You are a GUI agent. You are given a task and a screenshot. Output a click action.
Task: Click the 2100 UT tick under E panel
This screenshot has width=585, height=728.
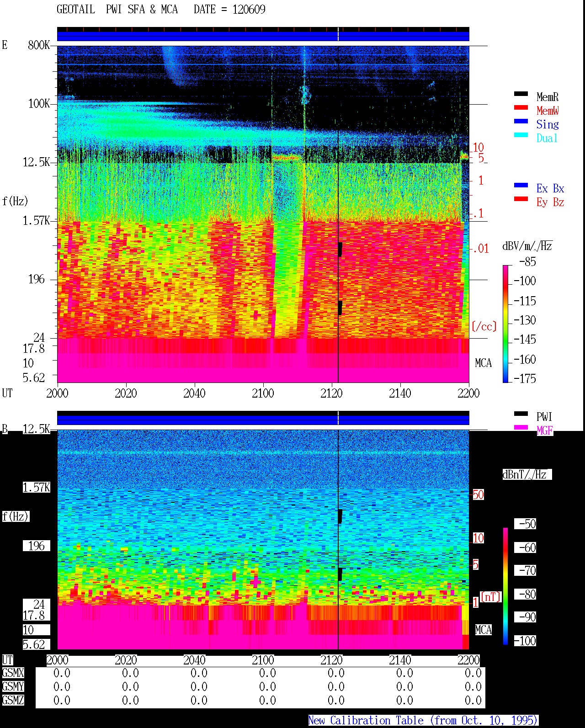pyautogui.click(x=263, y=393)
